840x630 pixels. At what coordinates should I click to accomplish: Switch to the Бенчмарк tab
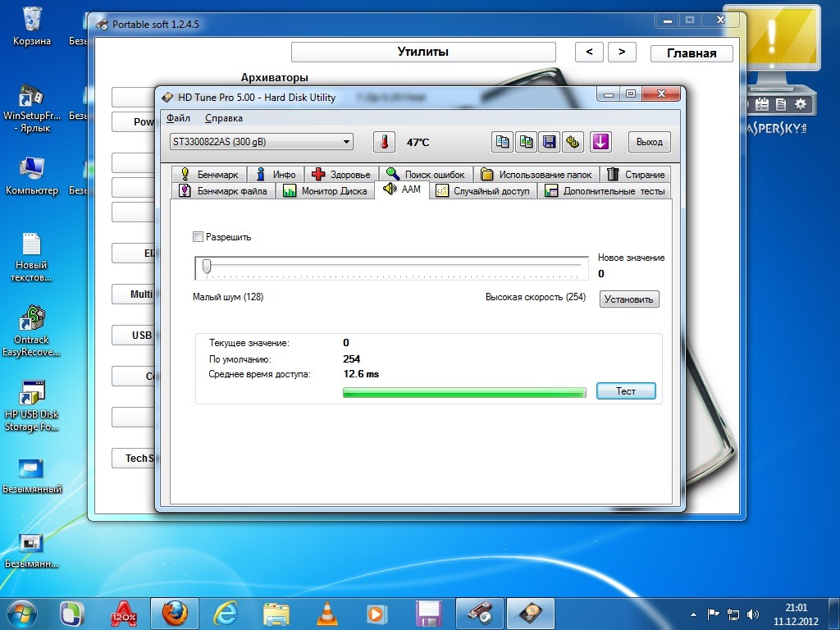pos(209,174)
